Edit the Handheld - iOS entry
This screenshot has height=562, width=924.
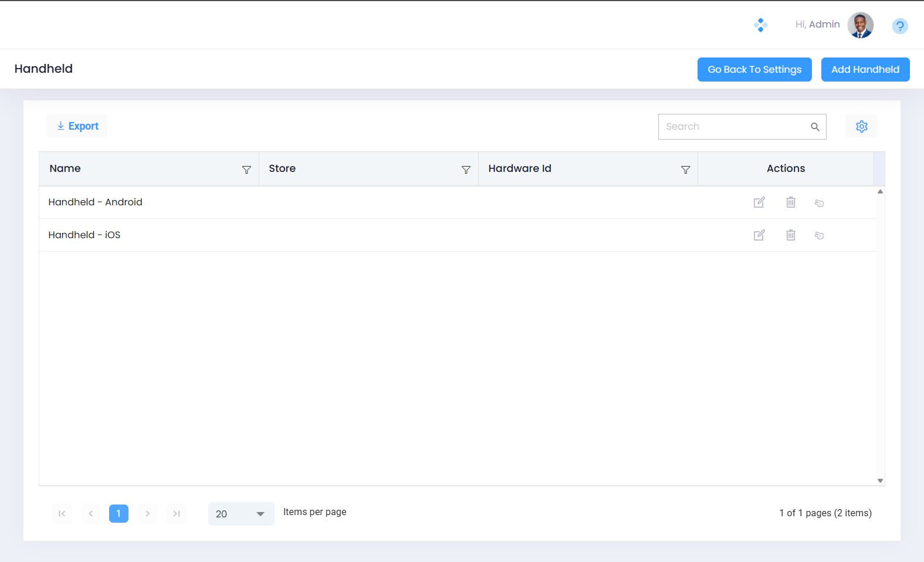(x=759, y=235)
